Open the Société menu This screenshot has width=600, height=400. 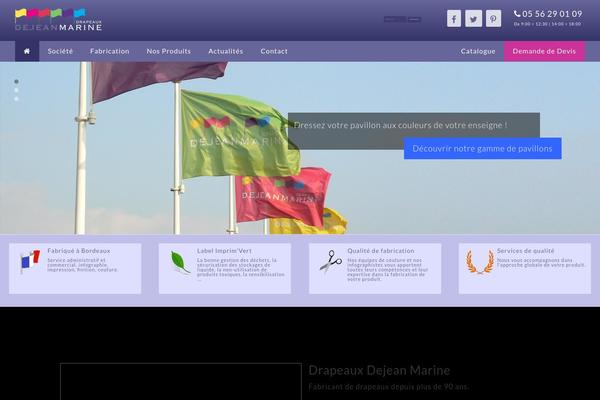[x=60, y=51]
